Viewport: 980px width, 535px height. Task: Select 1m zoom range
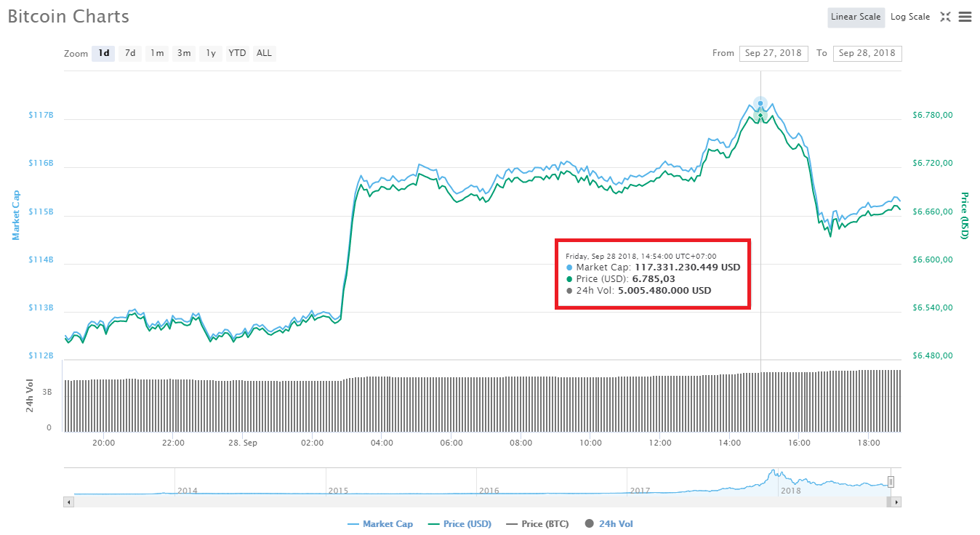tap(157, 53)
